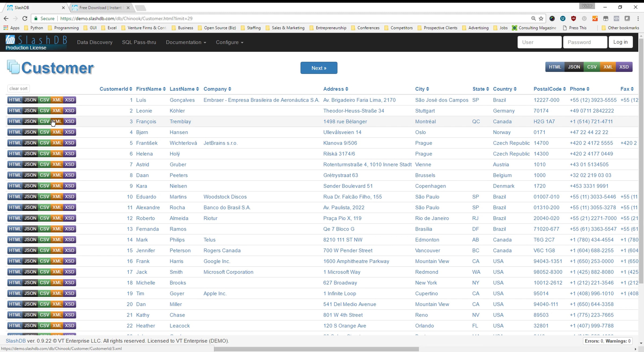This screenshot has width=644, height=352.
Task: Open the Apps bookmarks grid icon
Action: (6, 28)
